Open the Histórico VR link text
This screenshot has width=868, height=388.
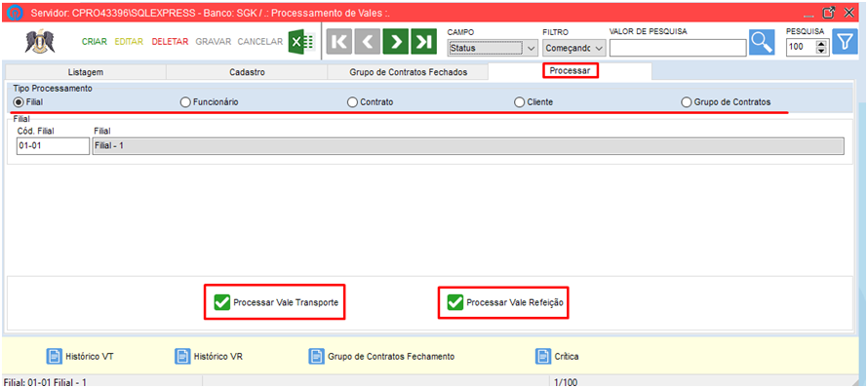[218, 357]
